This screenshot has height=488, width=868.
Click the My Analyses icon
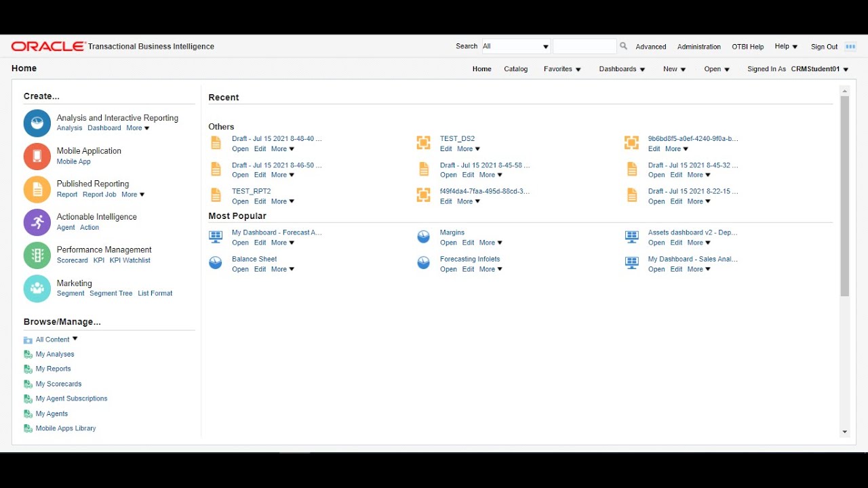[28, 354]
